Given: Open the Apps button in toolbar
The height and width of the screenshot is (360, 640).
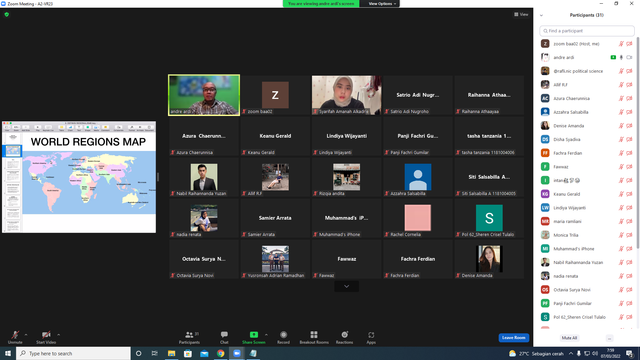Looking at the screenshot, I should (x=371, y=337).
